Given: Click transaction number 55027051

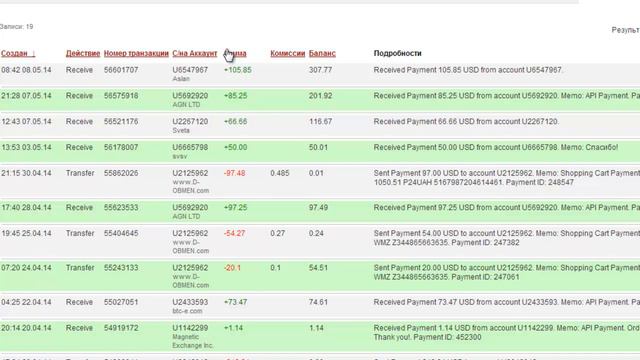Looking at the screenshot, I should pyautogui.click(x=121, y=302).
